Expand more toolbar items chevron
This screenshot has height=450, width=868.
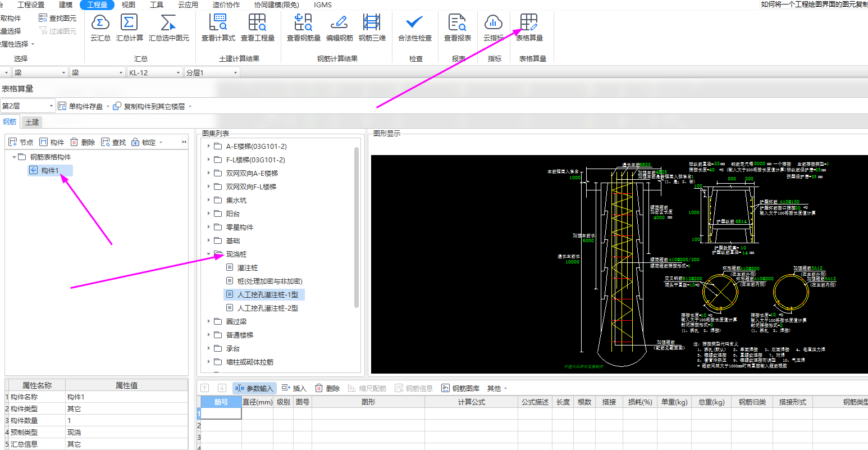click(x=184, y=142)
